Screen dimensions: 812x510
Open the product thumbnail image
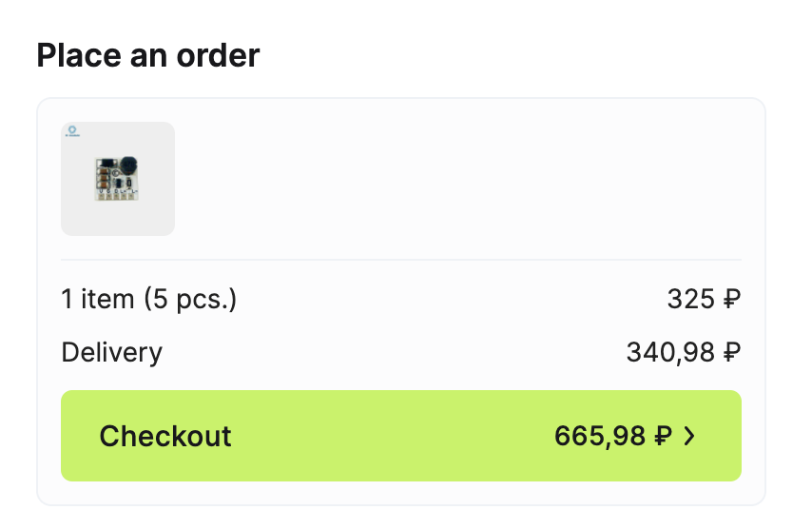tap(118, 179)
